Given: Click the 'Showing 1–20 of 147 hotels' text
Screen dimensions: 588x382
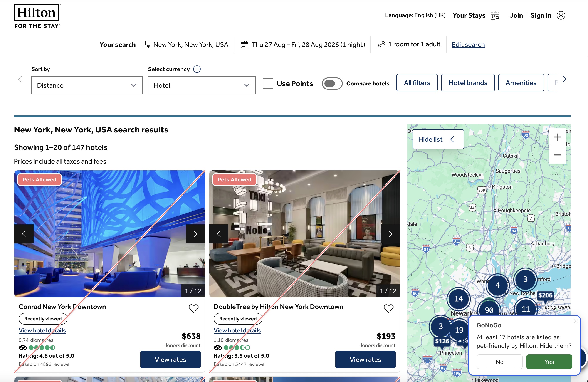Looking at the screenshot, I should pyautogui.click(x=60, y=147).
